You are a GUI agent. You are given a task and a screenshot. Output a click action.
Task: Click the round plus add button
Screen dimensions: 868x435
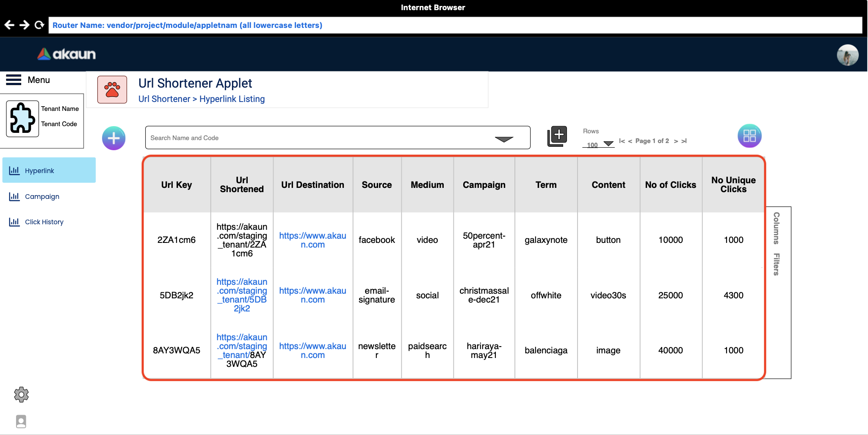click(x=113, y=138)
